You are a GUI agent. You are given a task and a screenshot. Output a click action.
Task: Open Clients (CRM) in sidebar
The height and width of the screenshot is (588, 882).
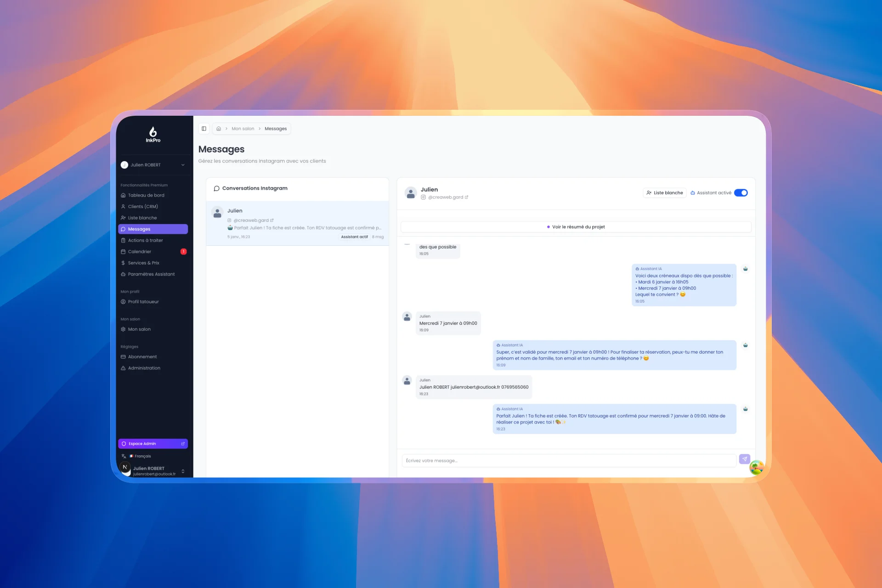click(143, 207)
